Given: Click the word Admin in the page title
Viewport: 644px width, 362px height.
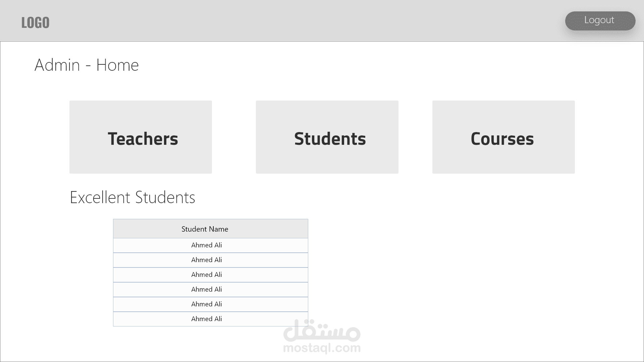Looking at the screenshot, I should pos(57,65).
